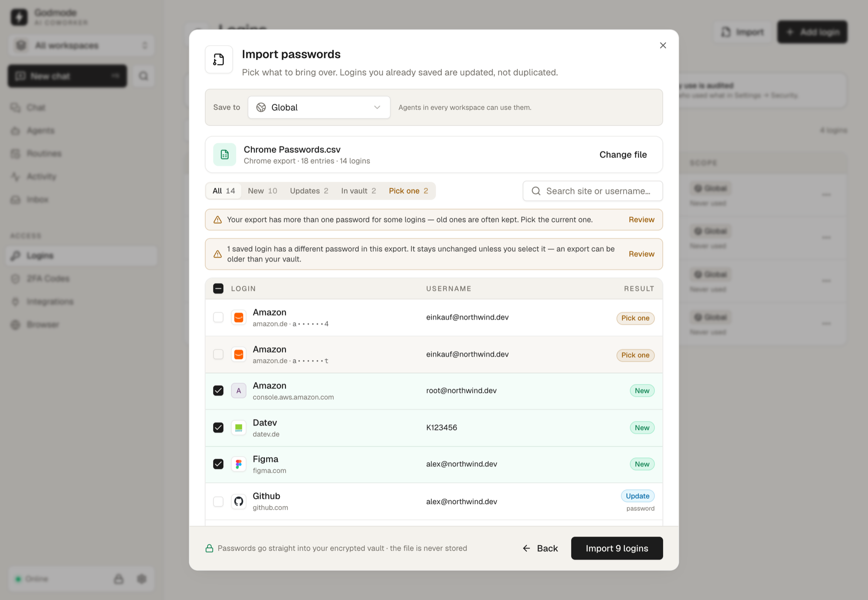Click New chat in background sidebar
Viewport: 868px width, 600px height.
pyautogui.click(x=67, y=76)
